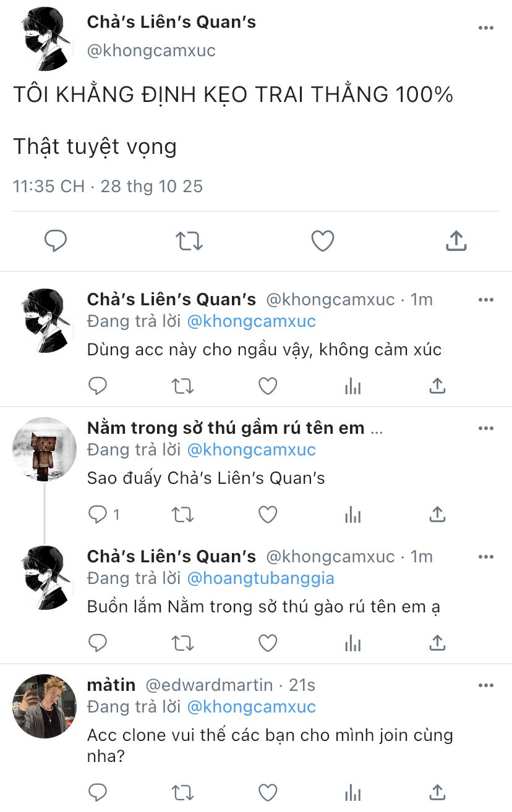
Task: Like the "Dùng acc này cho ngầu vậy" reply
Action: tap(267, 386)
